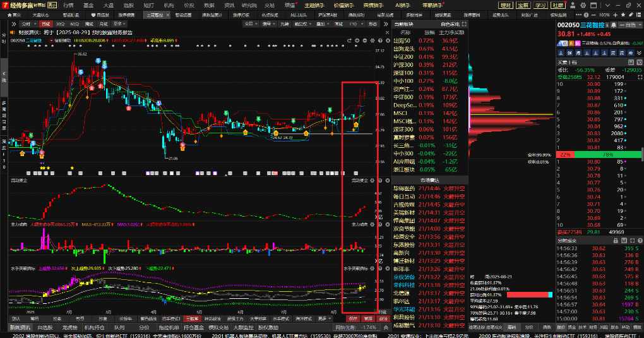This screenshot has width=644, height=338.
Task: Click the window layout icon in title bar
Action: pos(593,5)
